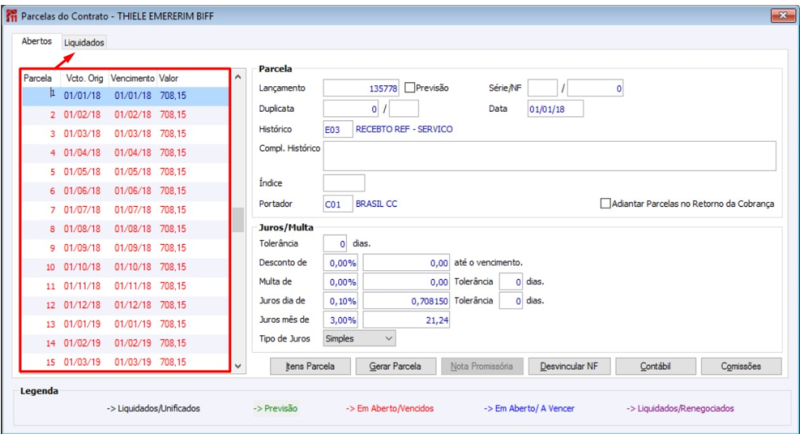The image size is (800, 434).
Task: Click the Gerar Parcela button
Action: pos(395,366)
